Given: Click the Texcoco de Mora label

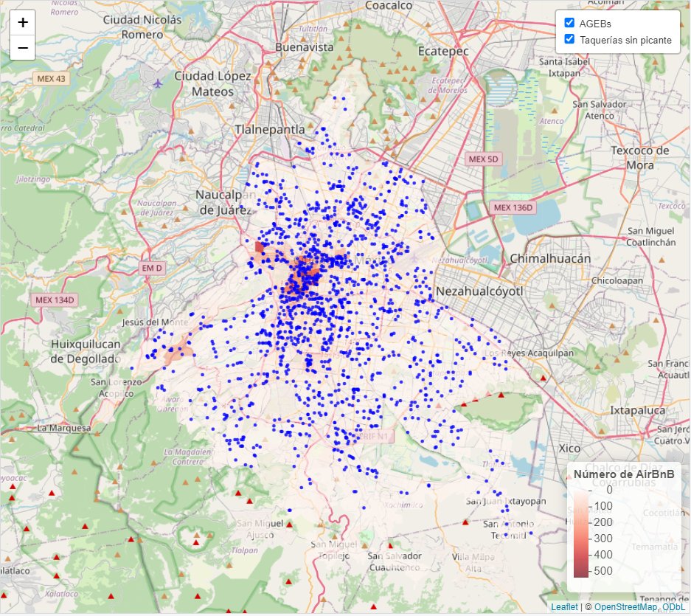Looking at the screenshot, I should click(x=640, y=158).
